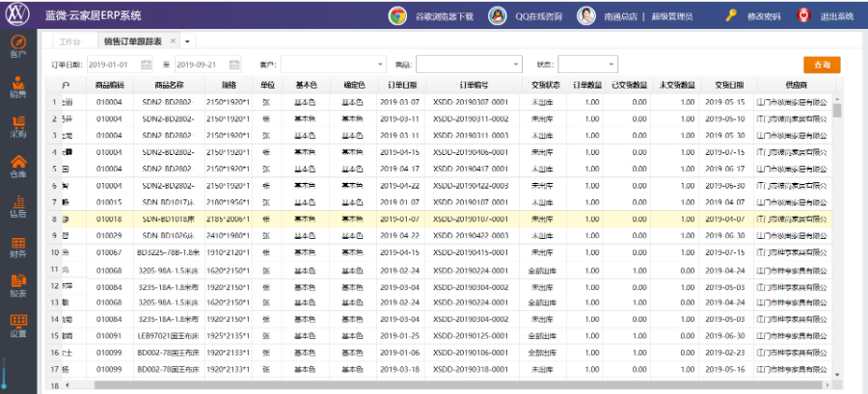Open the 售后 sidebar module
868x394 pixels.
(x=18, y=207)
